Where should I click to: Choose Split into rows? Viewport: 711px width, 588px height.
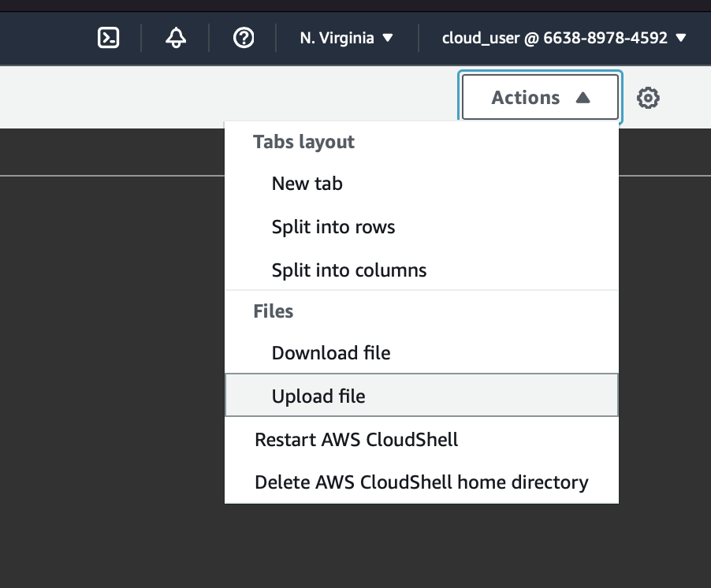[333, 228]
